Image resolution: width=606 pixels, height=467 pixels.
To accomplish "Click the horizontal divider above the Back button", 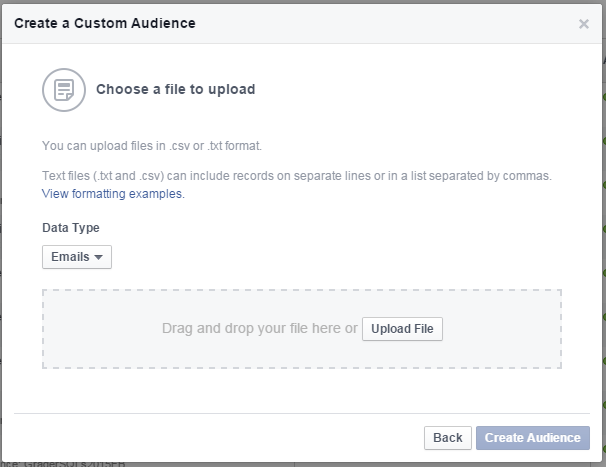I will pos(301,413).
